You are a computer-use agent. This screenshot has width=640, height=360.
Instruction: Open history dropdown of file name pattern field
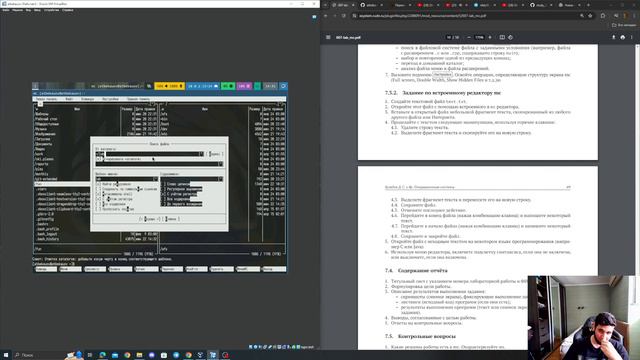(155, 179)
